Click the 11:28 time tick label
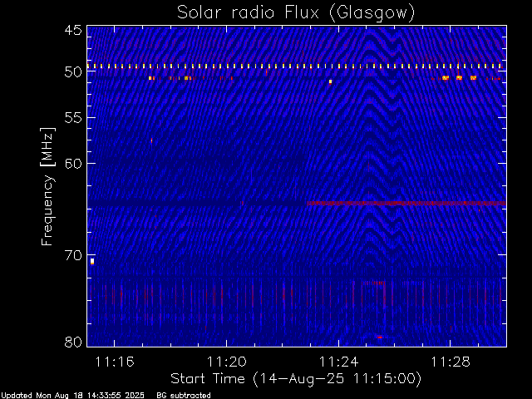 tap(451, 362)
